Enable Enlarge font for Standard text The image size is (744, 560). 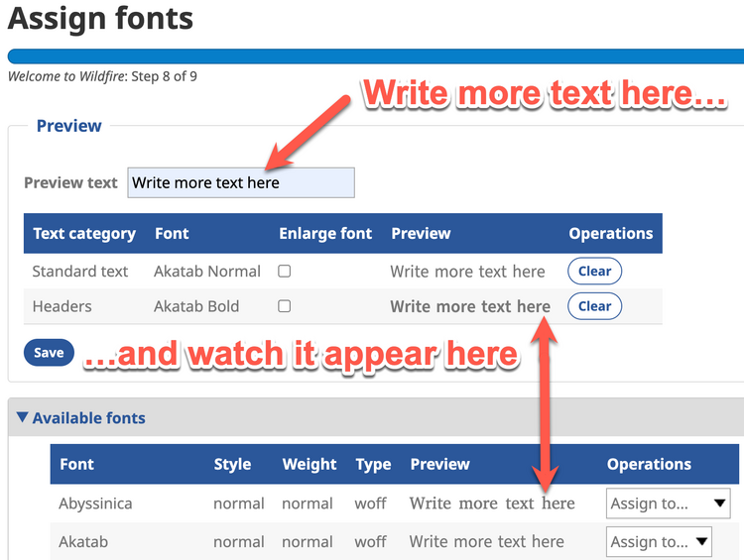tap(285, 271)
